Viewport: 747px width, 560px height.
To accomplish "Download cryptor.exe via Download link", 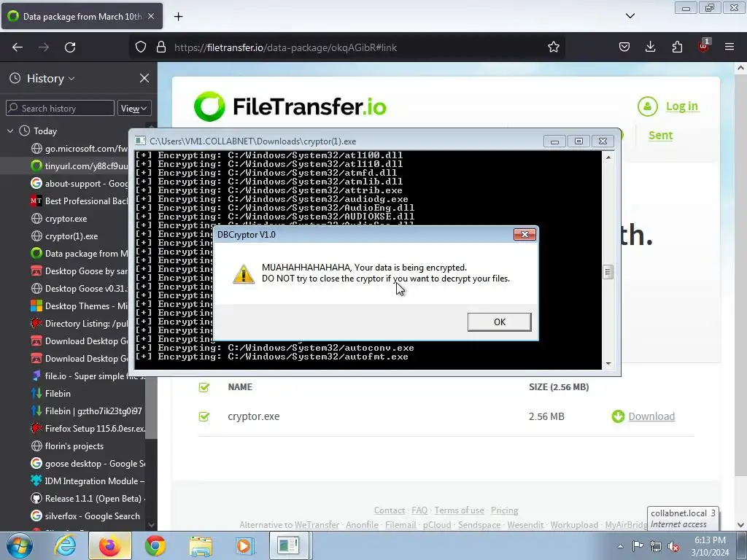I will (x=651, y=416).
